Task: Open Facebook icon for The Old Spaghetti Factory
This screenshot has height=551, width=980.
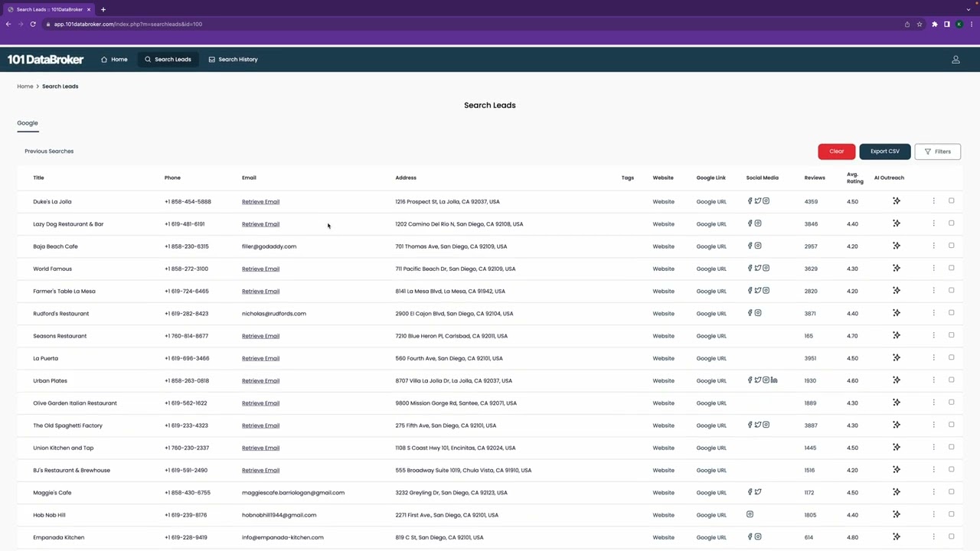Action: (750, 425)
